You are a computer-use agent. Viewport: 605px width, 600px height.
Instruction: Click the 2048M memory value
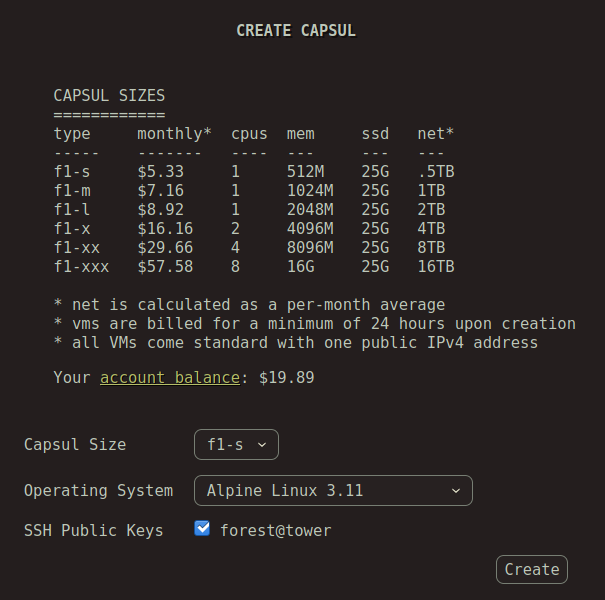pyautogui.click(x=310, y=209)
